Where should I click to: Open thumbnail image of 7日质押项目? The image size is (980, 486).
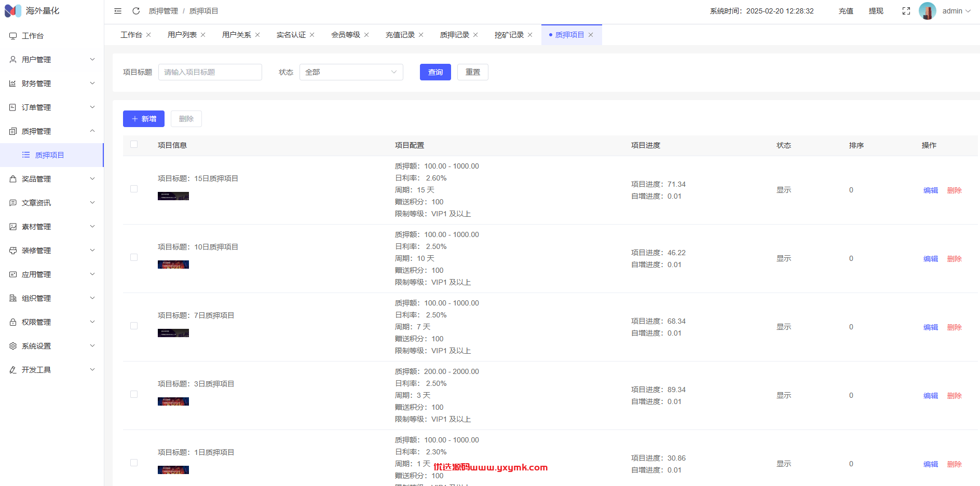[x=173, y=333]
